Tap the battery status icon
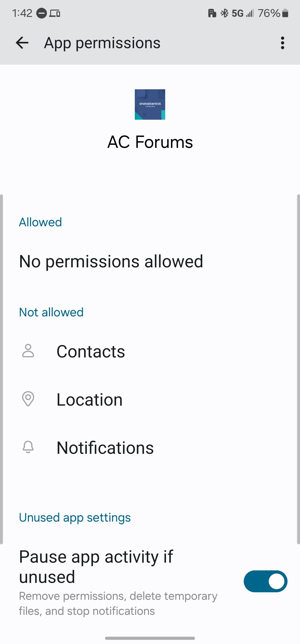The width and height of the screenshot is (300, 644). click(285, 13)
